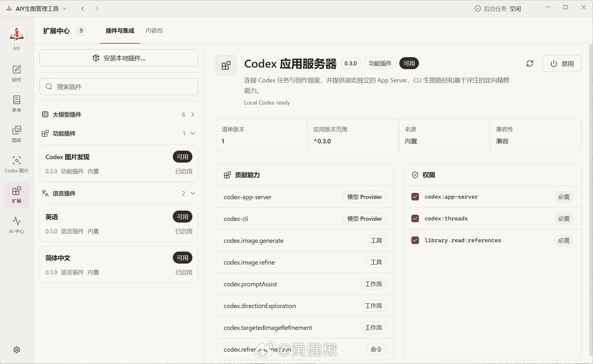This screenshot has height=364, width=593.
Task: Click the 功能插件 category icon
Action: point(45,133)
